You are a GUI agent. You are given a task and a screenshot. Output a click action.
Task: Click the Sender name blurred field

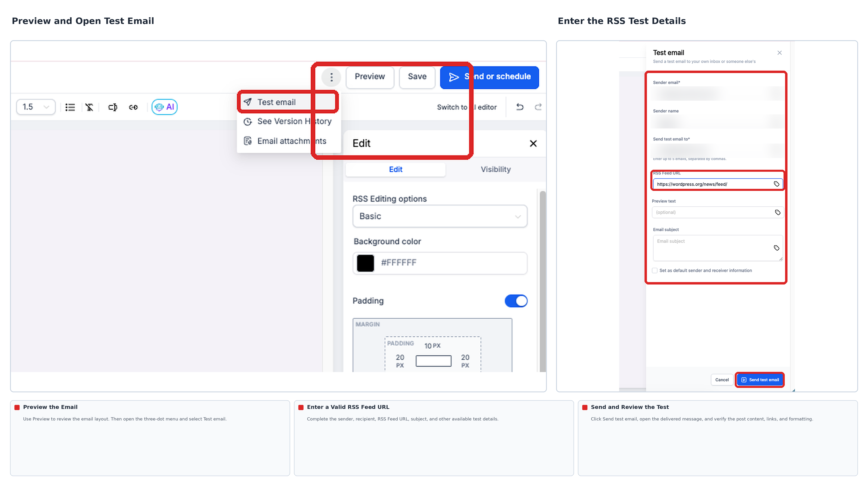click(718, 122)
